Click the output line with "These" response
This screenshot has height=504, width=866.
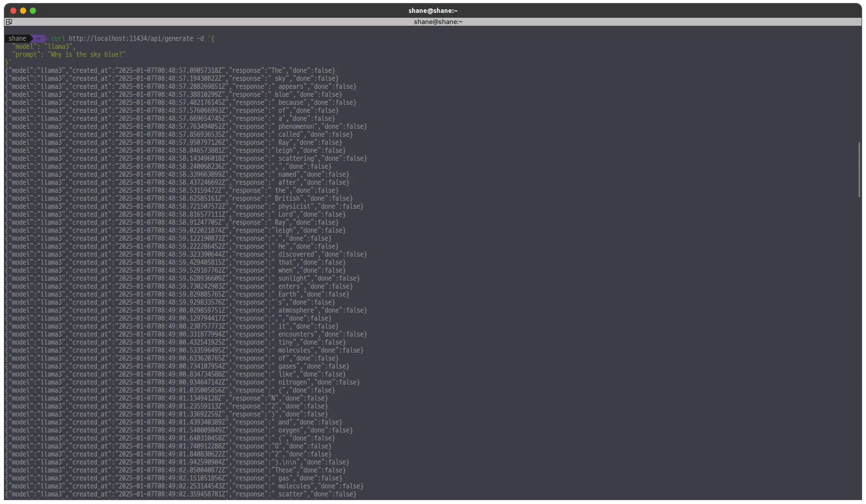[x=175, y=470]
